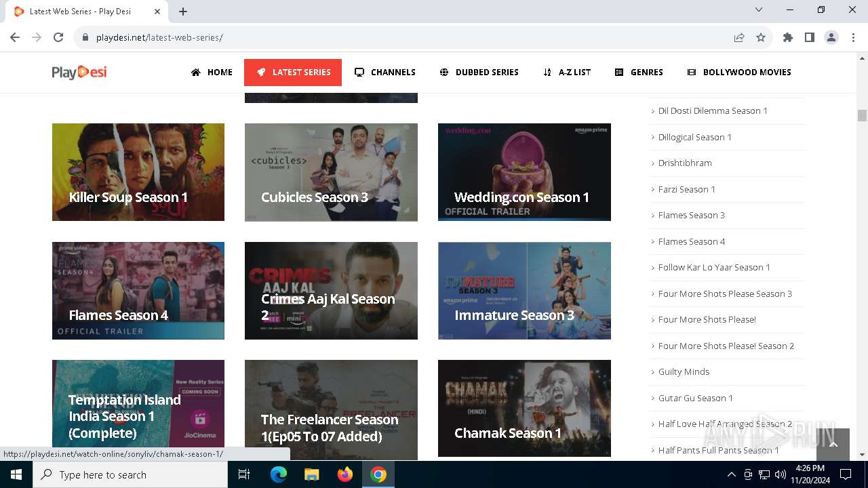The height and width of the screenshot is (488, 868).
Task: Open the Chrome profile avatar
Action: click(x=831, y=37)
